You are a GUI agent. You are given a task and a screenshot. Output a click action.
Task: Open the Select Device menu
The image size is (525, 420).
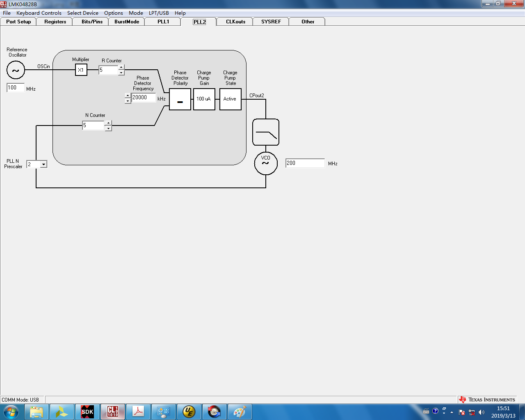pyautogui.click(x=83, y=13)
